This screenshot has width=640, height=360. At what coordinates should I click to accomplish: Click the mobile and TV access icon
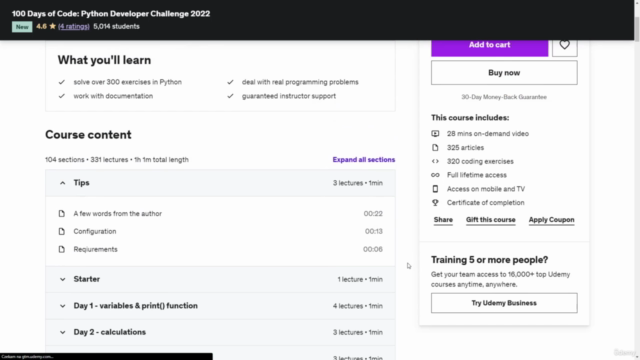pos(435,189)
